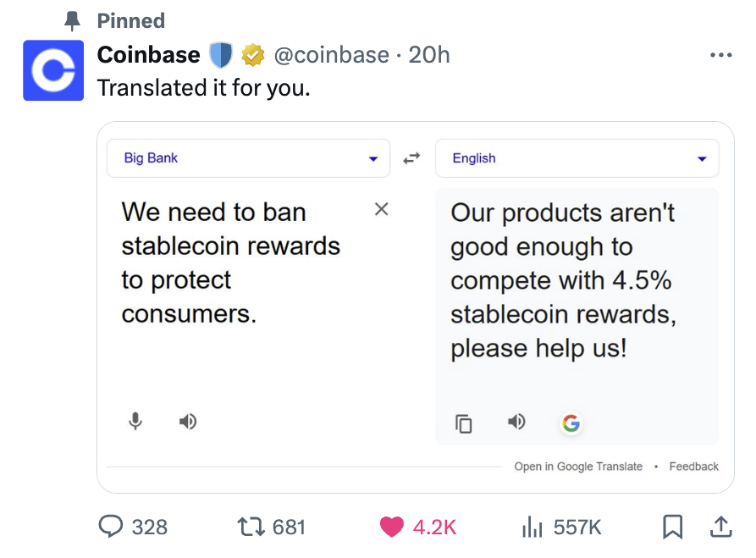Click the reply comment icon
This screenshot has height=558, width=756.
(x=111, y=527)
